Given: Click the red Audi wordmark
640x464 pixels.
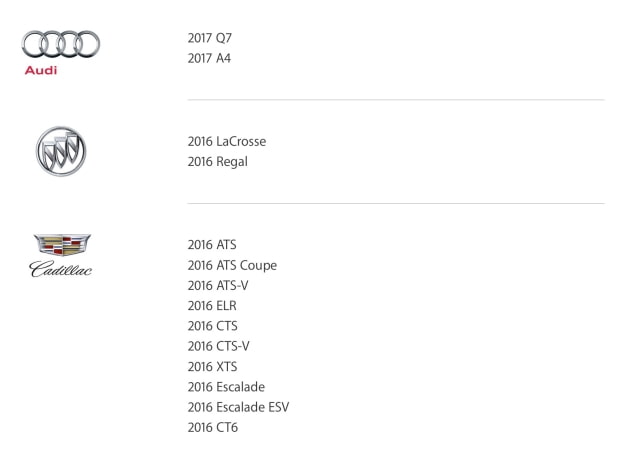Looking at the screenshot, I should (x=41, y=70).
